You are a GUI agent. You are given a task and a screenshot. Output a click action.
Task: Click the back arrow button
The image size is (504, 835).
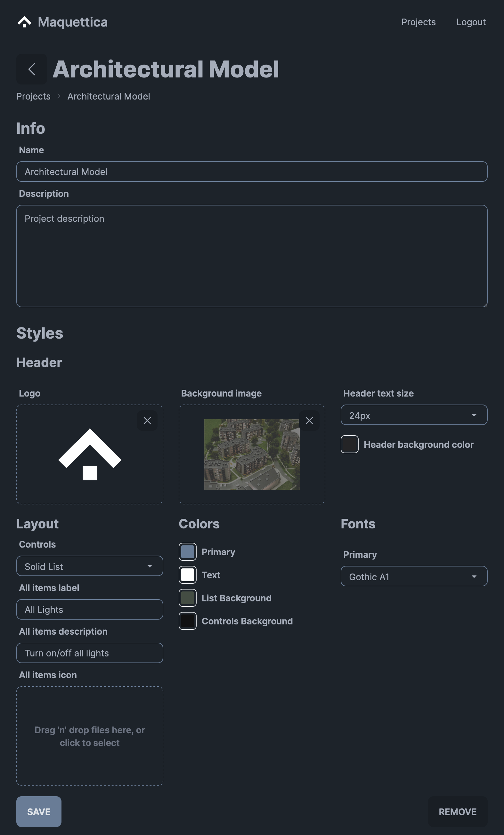click(31, 69)
